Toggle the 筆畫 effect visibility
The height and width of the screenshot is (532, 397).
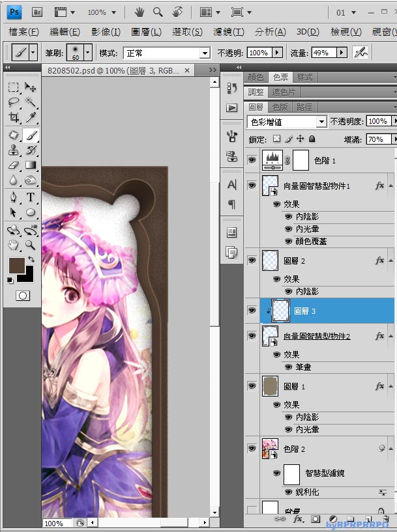point(289,367)
